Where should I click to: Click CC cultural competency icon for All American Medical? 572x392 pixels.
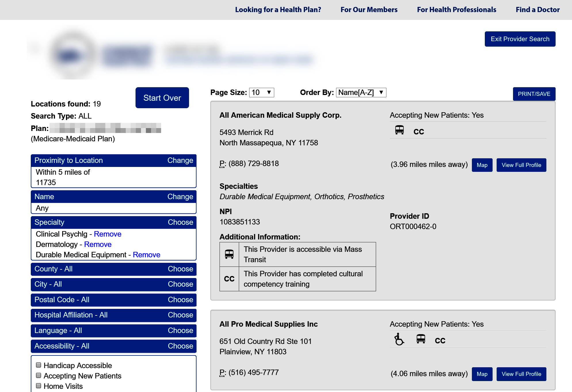click(x=419, y=132)
